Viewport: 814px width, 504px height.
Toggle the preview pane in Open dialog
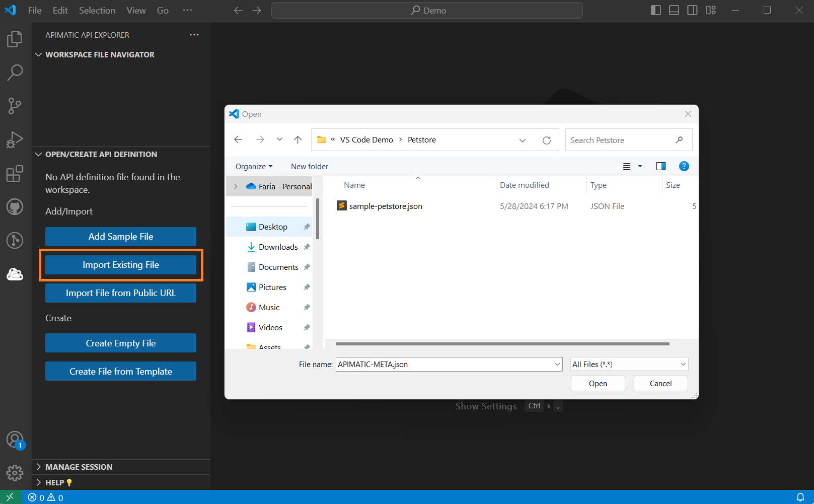pos(661,166)
